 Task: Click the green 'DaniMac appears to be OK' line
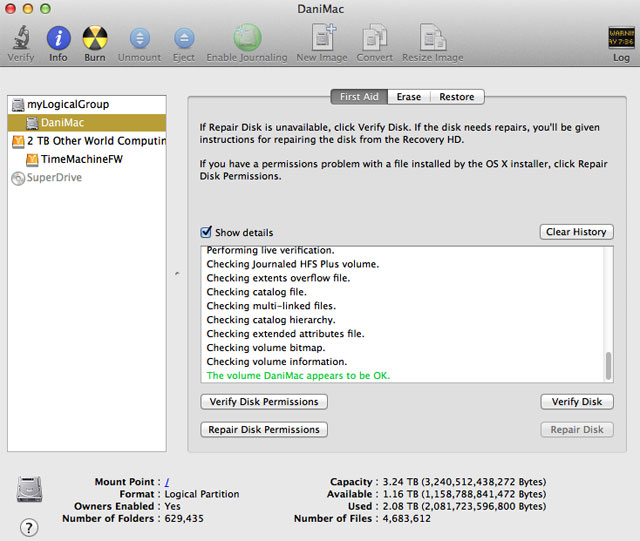[298, 376]
